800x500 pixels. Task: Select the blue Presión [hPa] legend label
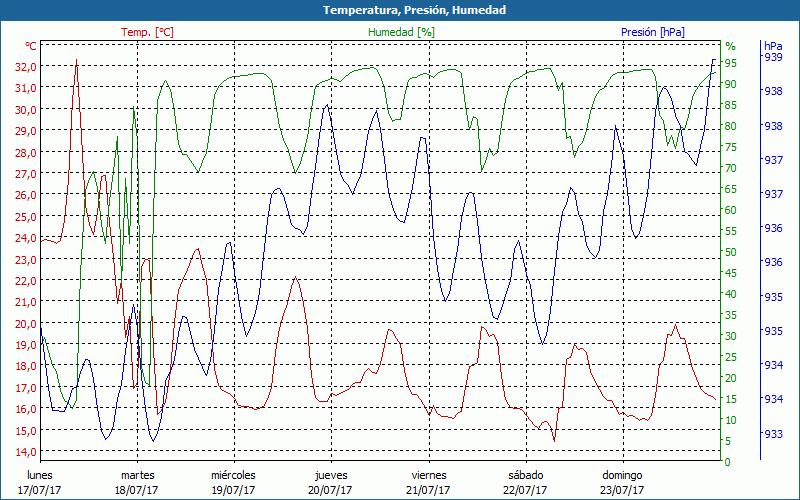652,32
